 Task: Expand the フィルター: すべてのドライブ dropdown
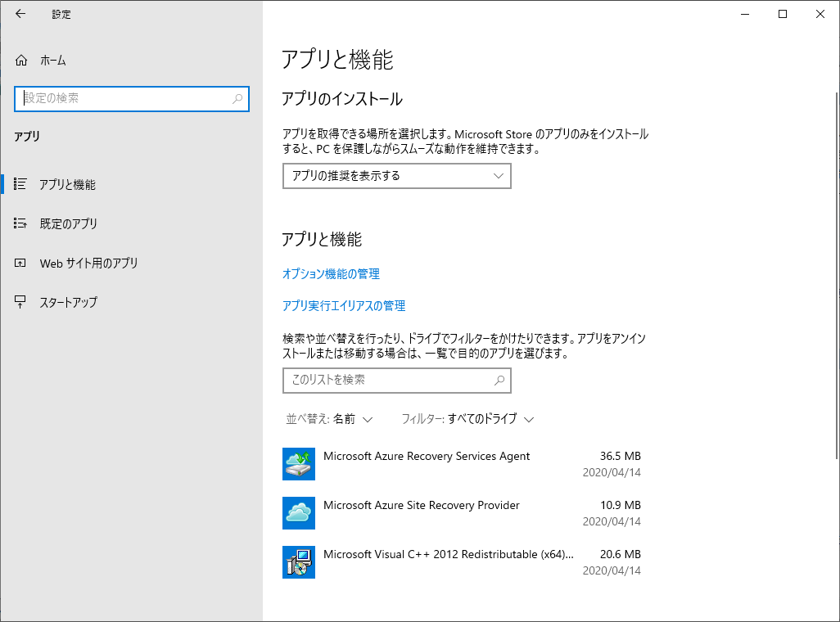coord(467,419)
